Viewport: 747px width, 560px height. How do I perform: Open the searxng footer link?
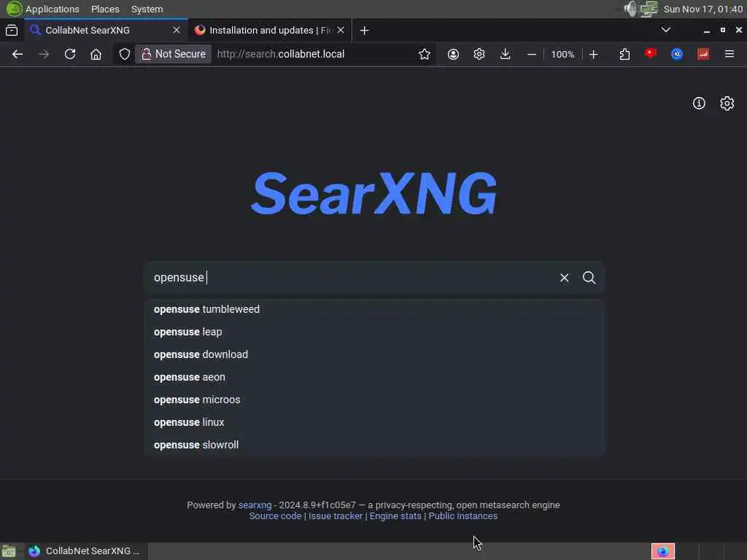click(255, 505)
